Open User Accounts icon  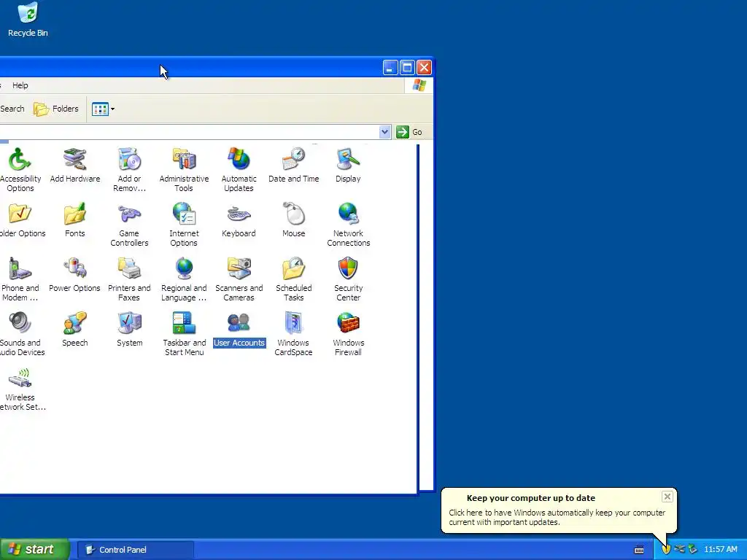[x=239, y=329]
